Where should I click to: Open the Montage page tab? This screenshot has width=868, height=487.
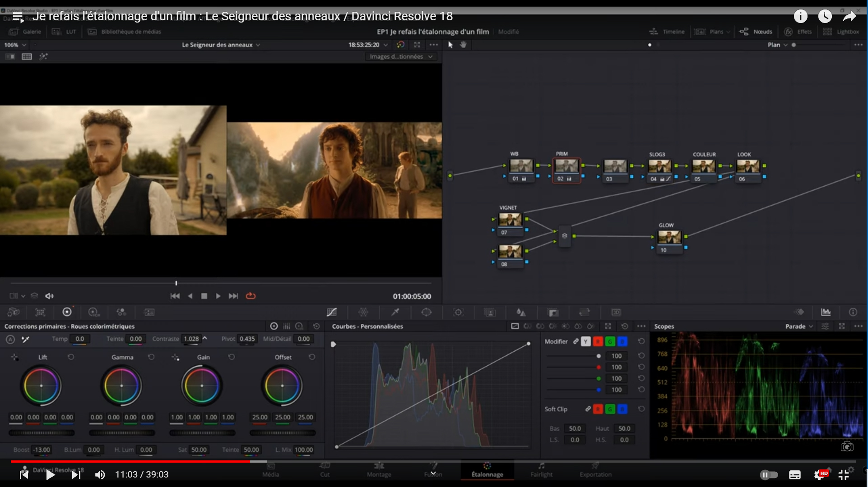(379, 469)
